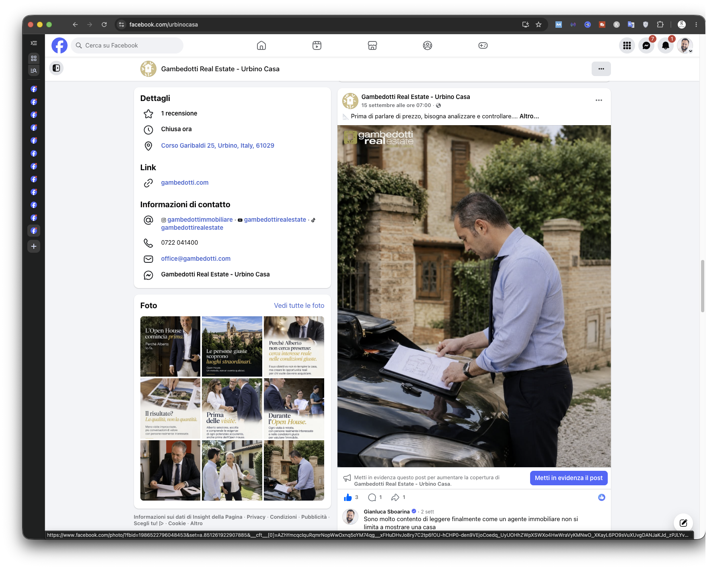Click Vedi tutte le foto link
728x569 pixels.
tap(299, 305)
